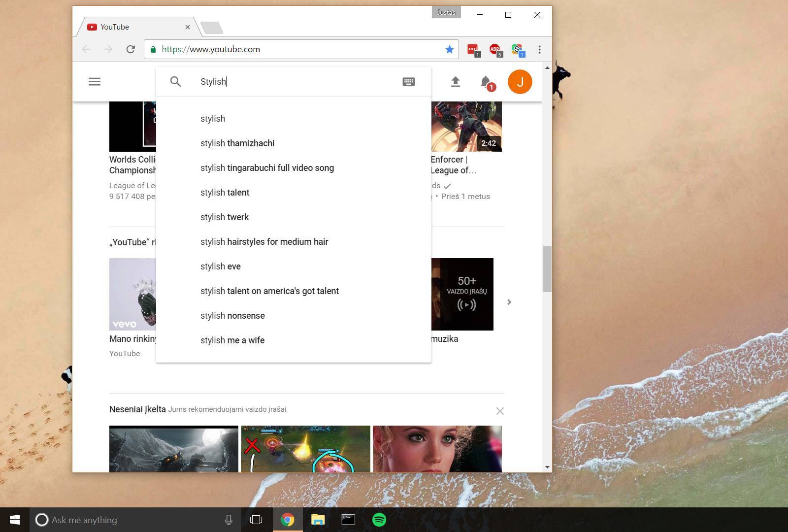The image size is (788, 532).
Task: Open the red chat extension icon
Action: tap(473, 50)
